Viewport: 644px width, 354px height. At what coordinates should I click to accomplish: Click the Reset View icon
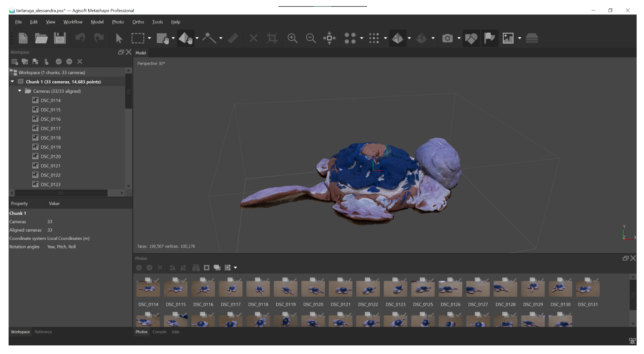tap(329, 38)
